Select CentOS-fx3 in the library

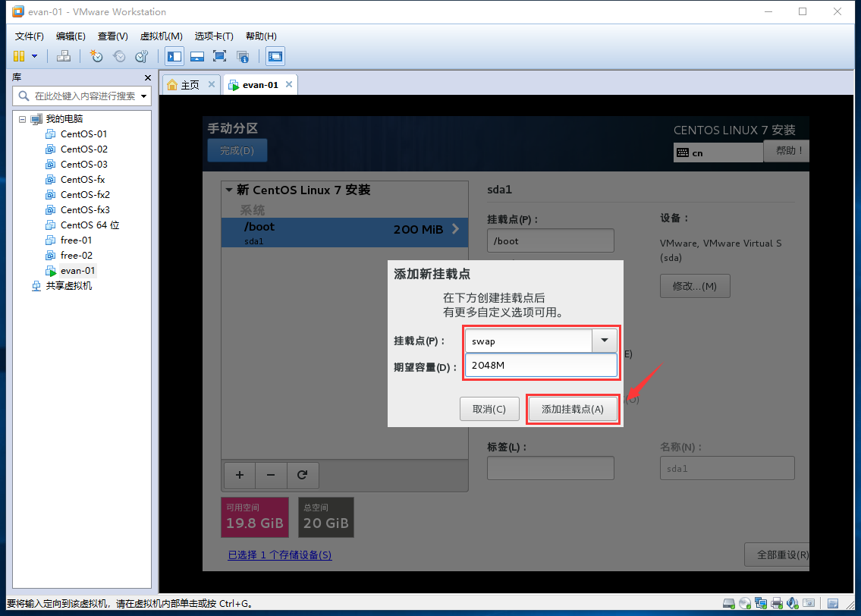(84, 210)
